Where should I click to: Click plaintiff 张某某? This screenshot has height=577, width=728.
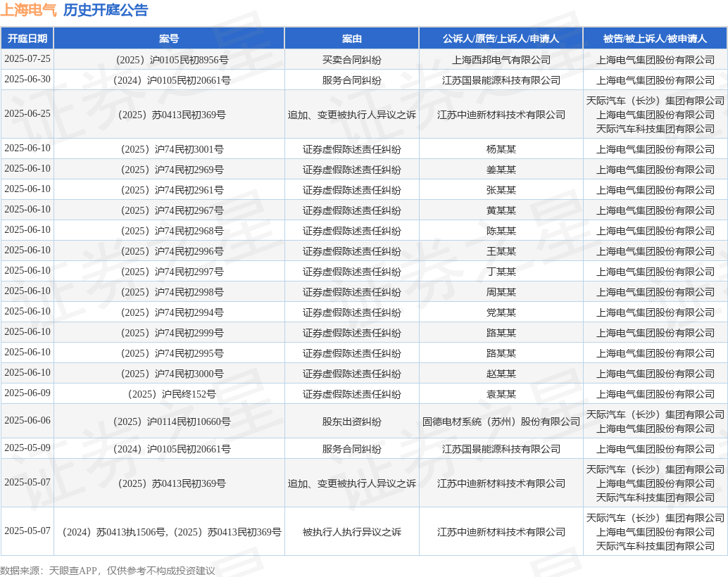pyautogui.click(x=501, y=190)
